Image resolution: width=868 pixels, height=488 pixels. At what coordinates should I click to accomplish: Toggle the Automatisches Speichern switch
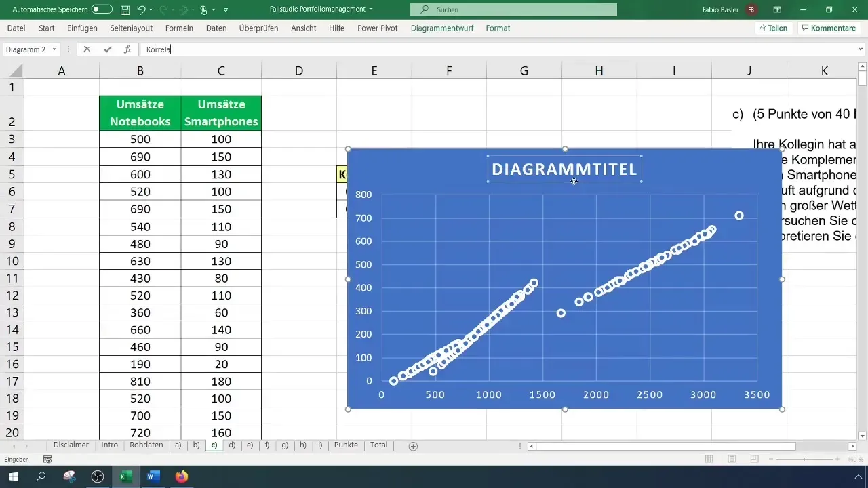point(102,9)
